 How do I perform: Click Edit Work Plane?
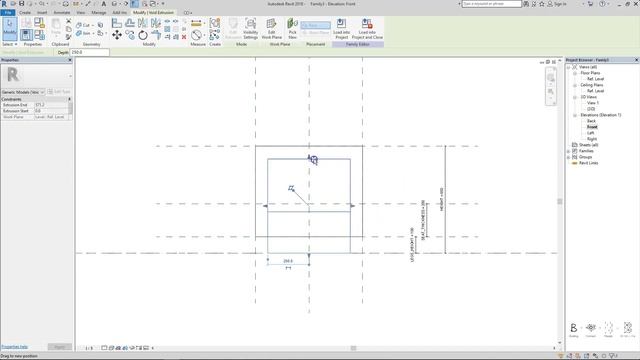pyautogui.click(x=271, y=29)
